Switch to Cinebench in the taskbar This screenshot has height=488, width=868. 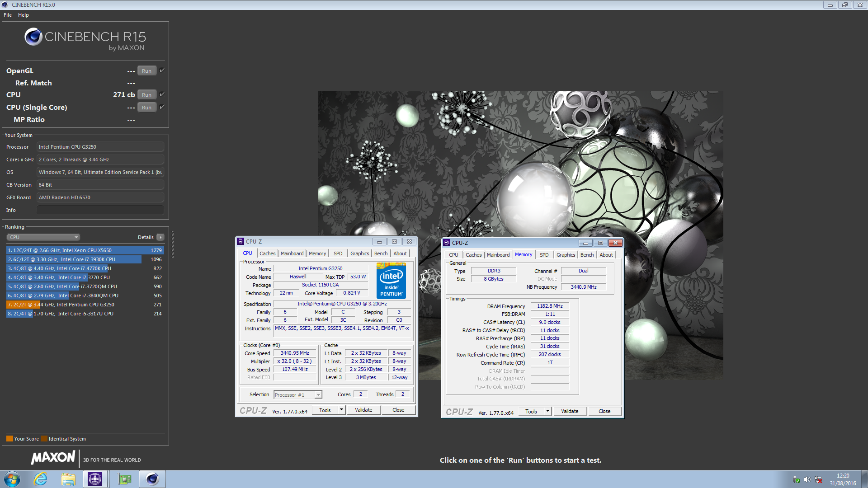(152, 479)
